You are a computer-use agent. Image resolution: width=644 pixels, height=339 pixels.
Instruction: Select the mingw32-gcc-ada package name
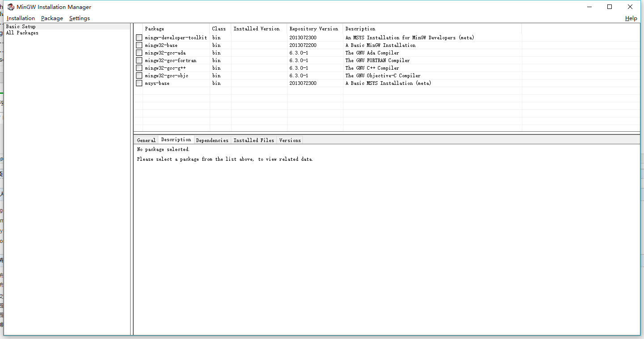[165, 53]
